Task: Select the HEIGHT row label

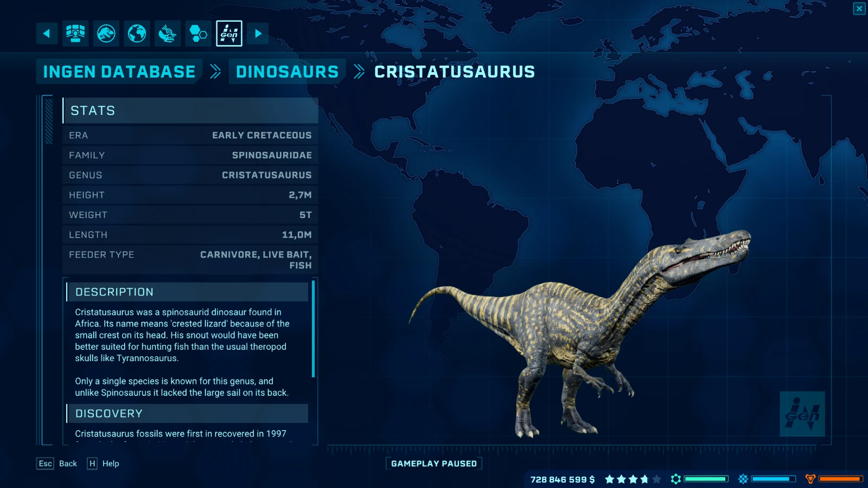Action: [87, 195]
